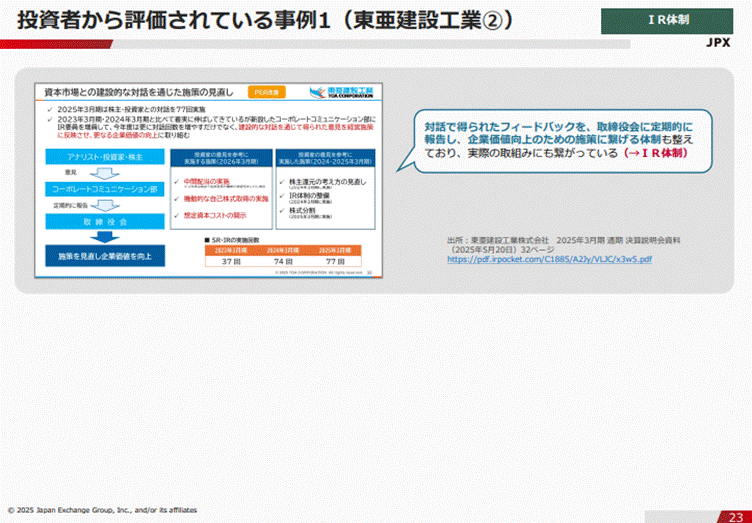
Task: Click the red checkmark beside 中間配当の実施
Action: click(179, 181)
